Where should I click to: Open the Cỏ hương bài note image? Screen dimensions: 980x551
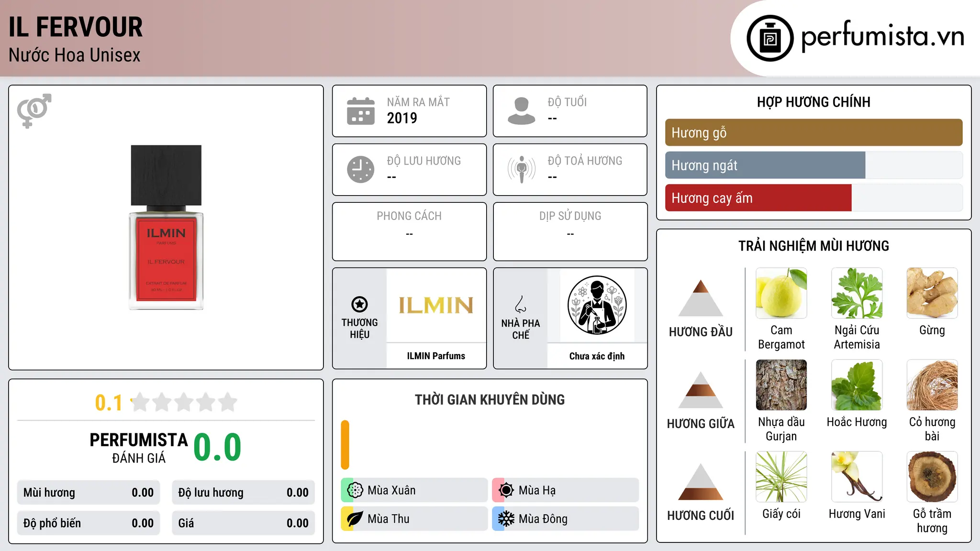click(x=932, y=385)
